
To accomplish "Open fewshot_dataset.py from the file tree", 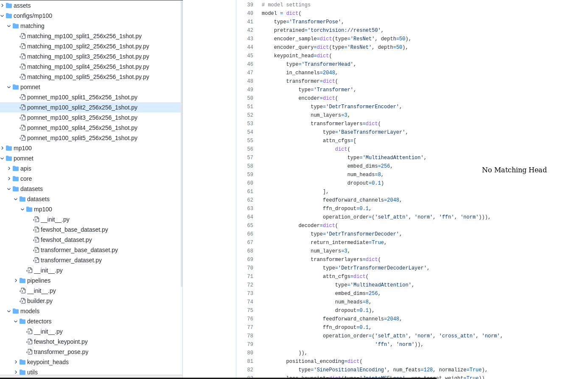I will (x=66, y=240).
